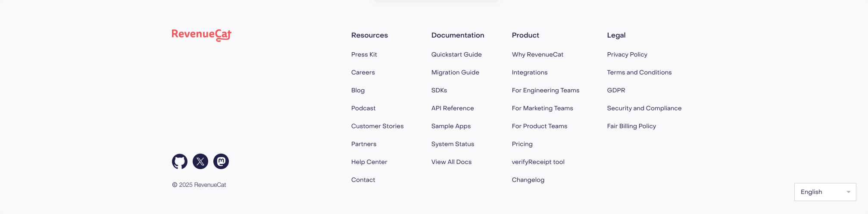Go to Integrations page

click(530, 72)
